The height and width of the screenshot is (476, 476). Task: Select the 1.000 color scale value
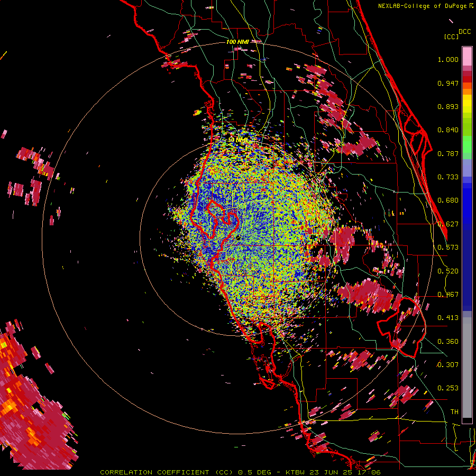coord(448,59)
